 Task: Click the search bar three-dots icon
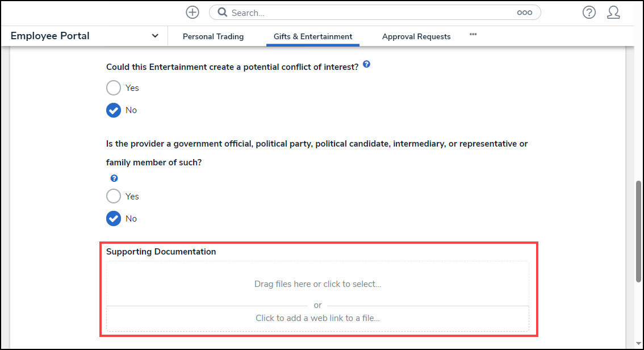click(524, 13)
